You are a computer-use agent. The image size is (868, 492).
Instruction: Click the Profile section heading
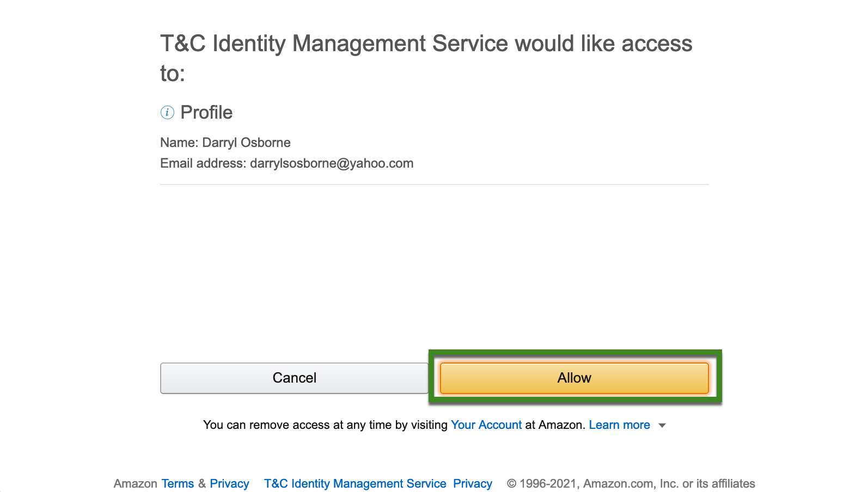coord(206,113)
